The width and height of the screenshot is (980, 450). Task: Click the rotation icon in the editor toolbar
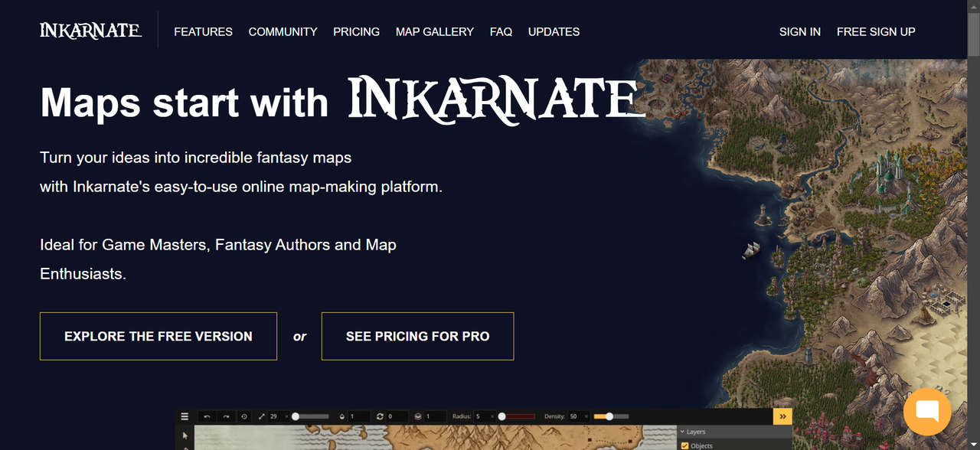tap(380, 416)
